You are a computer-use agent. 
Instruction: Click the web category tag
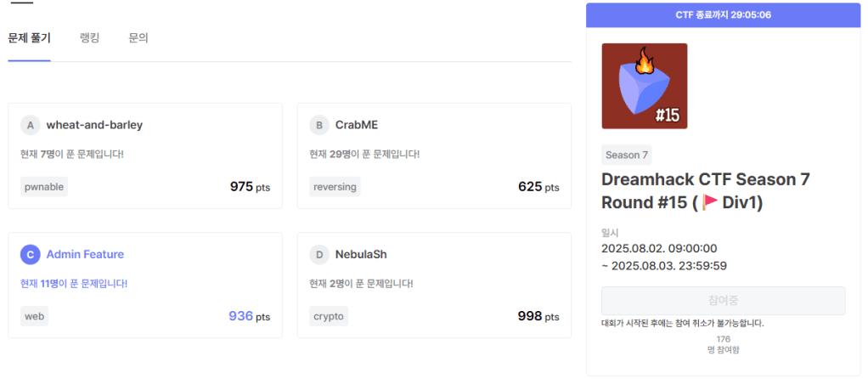pos(34,316)
